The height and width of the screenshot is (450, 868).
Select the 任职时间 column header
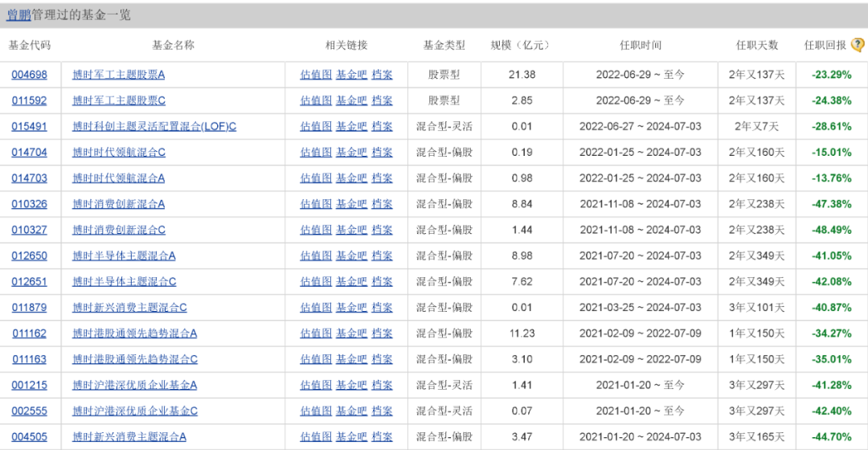point(641,45)
